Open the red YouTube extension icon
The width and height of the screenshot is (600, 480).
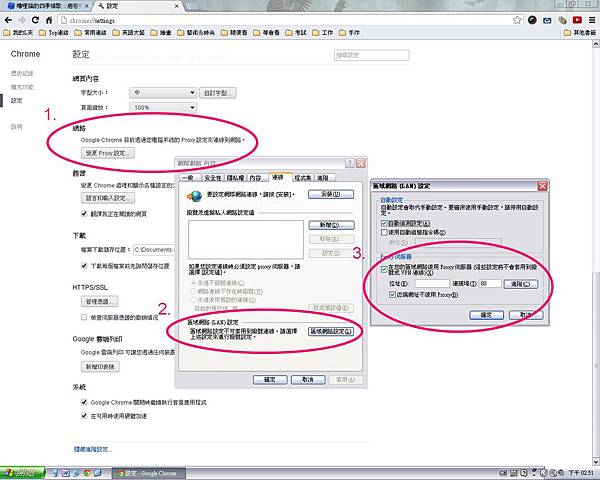[577, 20]
